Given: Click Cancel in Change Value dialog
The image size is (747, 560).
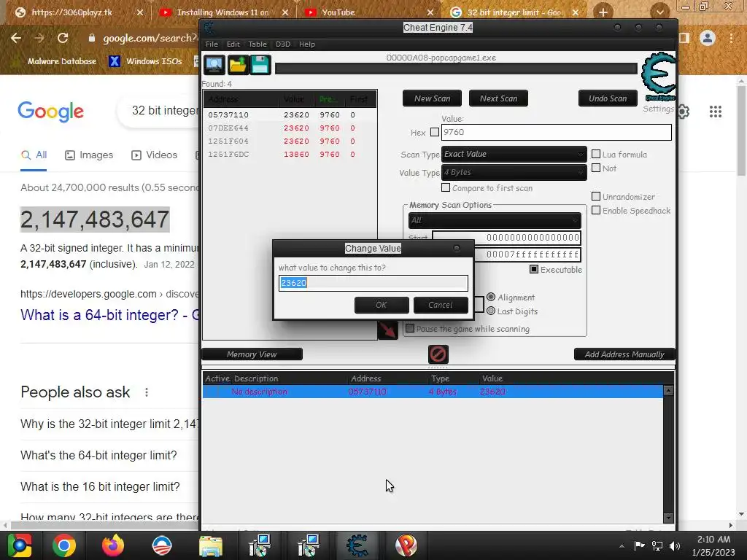Looking at the screenshot, I should [x=441, y=306].
